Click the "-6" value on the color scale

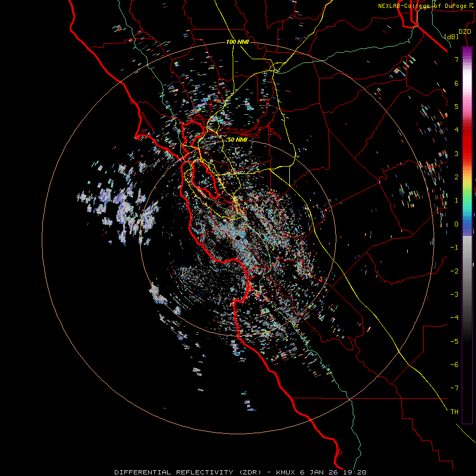point(454,364)
